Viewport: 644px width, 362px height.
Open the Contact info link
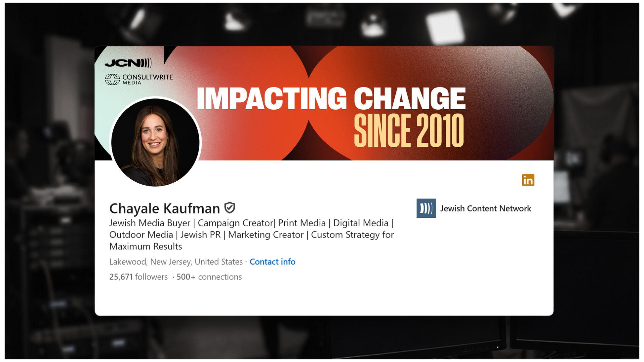[x=272, y=262]
